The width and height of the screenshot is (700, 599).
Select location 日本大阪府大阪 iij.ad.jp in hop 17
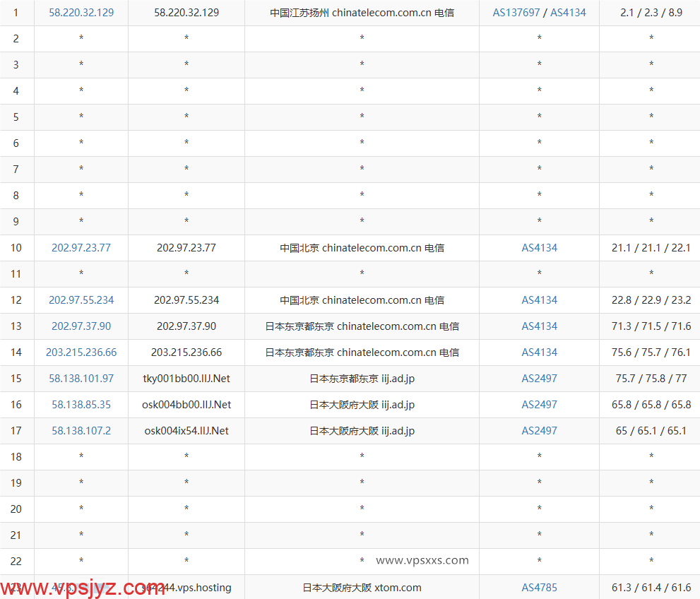pyautogui.click(x=362, y=431)
